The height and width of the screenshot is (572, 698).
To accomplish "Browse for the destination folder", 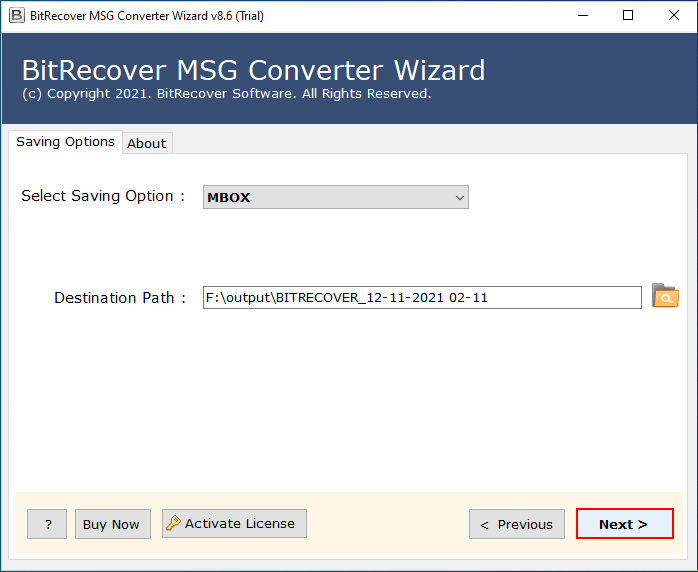I will tap(665, 296).
